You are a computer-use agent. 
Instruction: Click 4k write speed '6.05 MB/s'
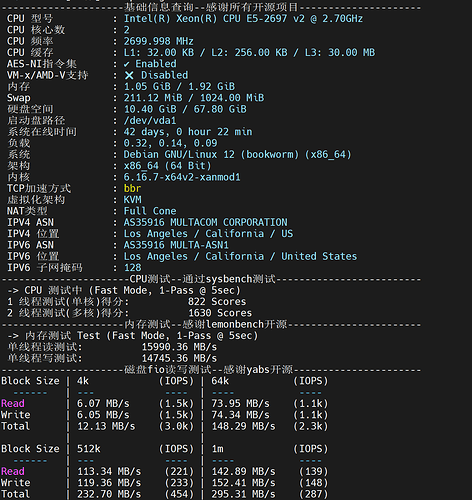(x=103, y=415)
